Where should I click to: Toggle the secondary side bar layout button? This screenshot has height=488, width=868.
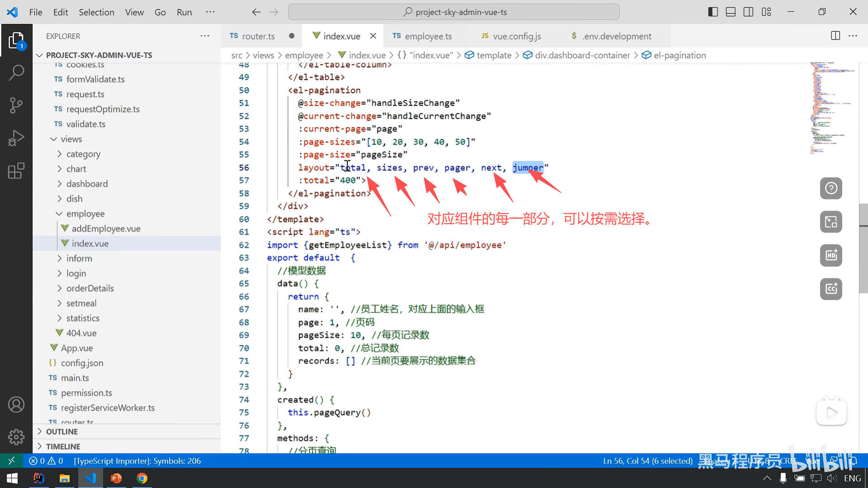coord(748,12)
